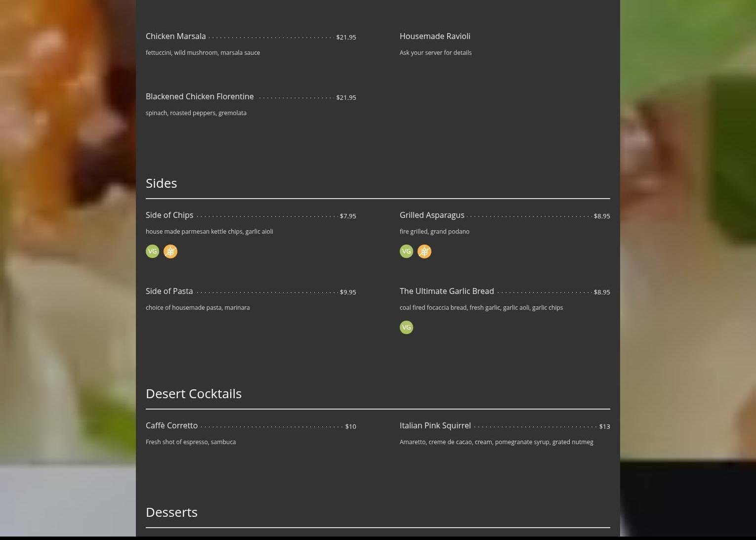Click the description 'spinach, roasted peppers, gremolata'
Screen dimensions: 756x540
196,113
